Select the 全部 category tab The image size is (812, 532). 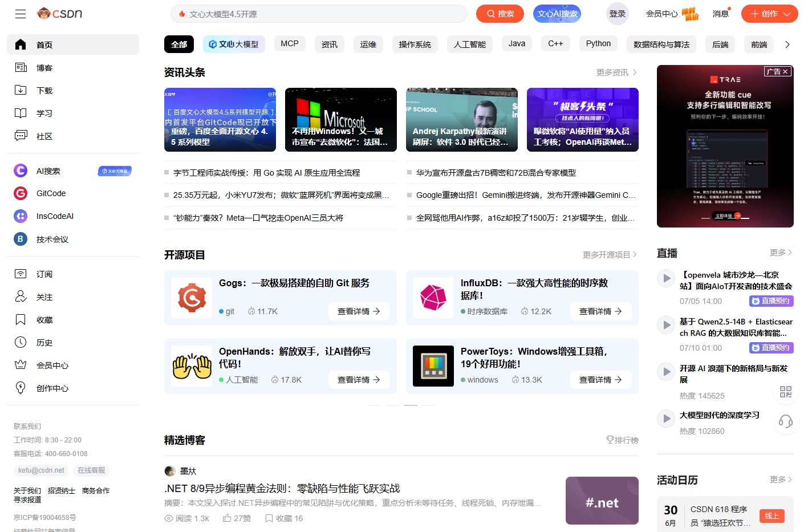click(x=179, y=44)
